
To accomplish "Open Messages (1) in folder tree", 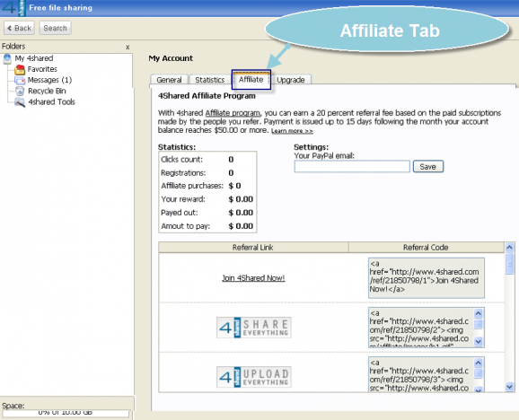I will [49, 81].
